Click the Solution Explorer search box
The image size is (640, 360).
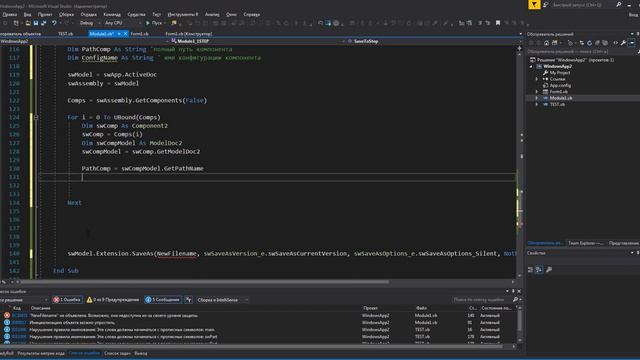coord(581,52)
